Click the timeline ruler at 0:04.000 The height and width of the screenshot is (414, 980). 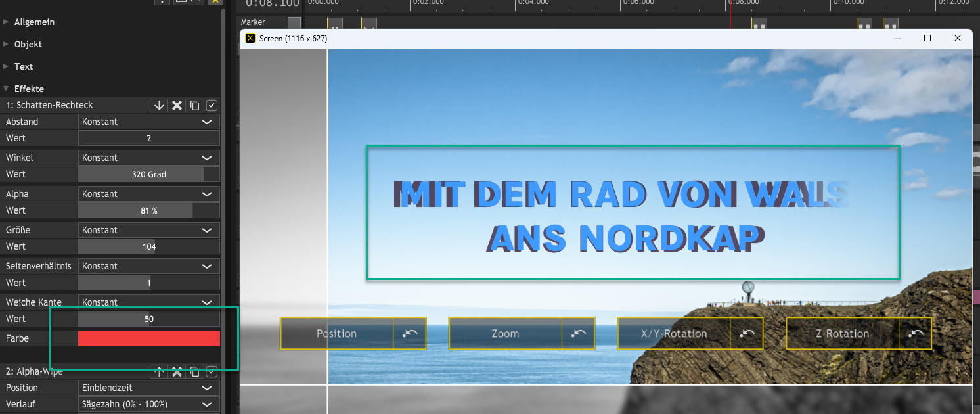coord(532,3)
